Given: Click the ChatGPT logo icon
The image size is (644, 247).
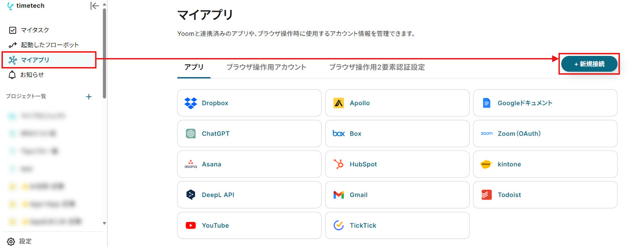Looking at the screenshot, I should 190,134.
